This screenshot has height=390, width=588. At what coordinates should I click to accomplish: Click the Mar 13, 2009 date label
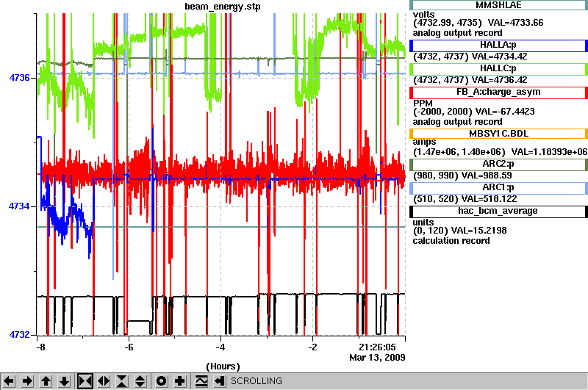(x=377, y=358)
